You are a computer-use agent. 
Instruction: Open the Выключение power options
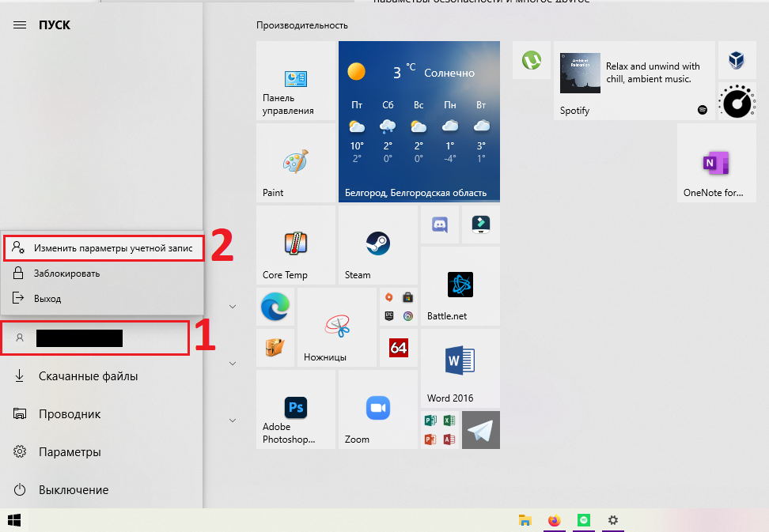coord(101,490)
